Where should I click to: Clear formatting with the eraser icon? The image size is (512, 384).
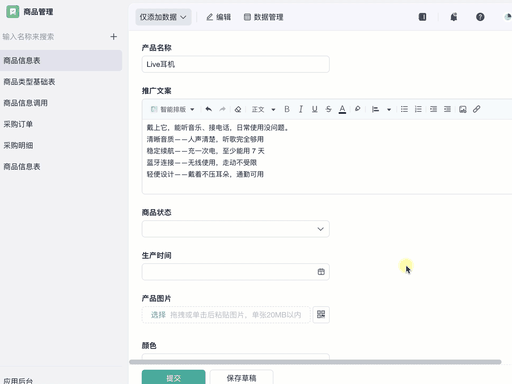238,109
